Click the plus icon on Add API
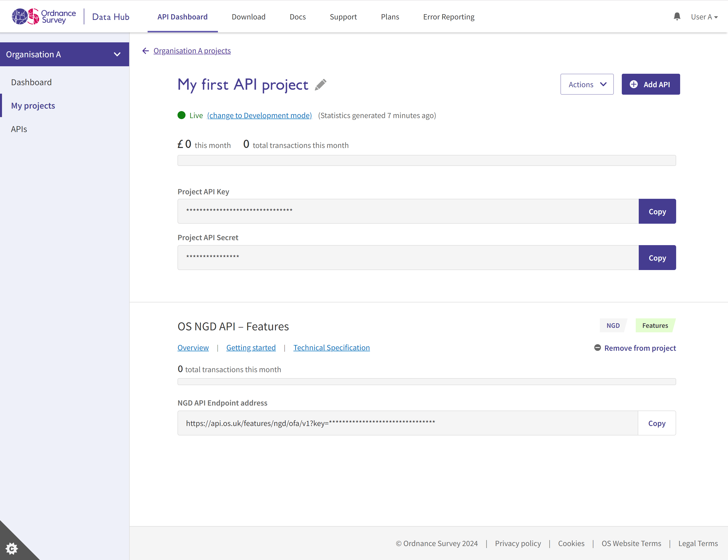This screenshot has width=728, height=560. point(634,84)
